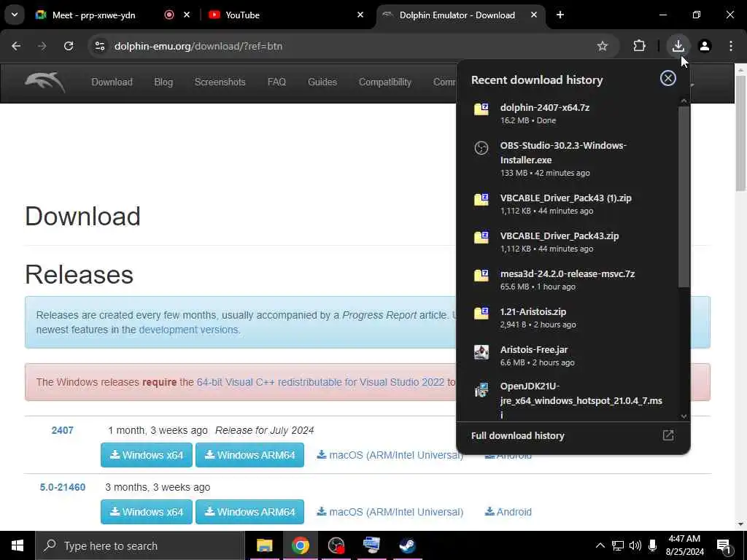Viewport: 747px width, 560px height.
Task: Open the 2407 release link
Action: [x=63, y=430]
